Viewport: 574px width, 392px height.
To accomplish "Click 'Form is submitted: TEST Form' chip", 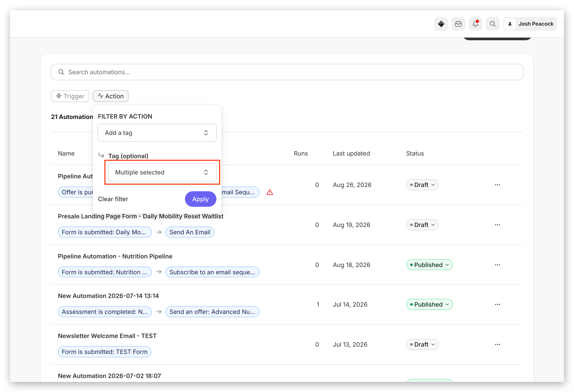I will pos(104,352).
